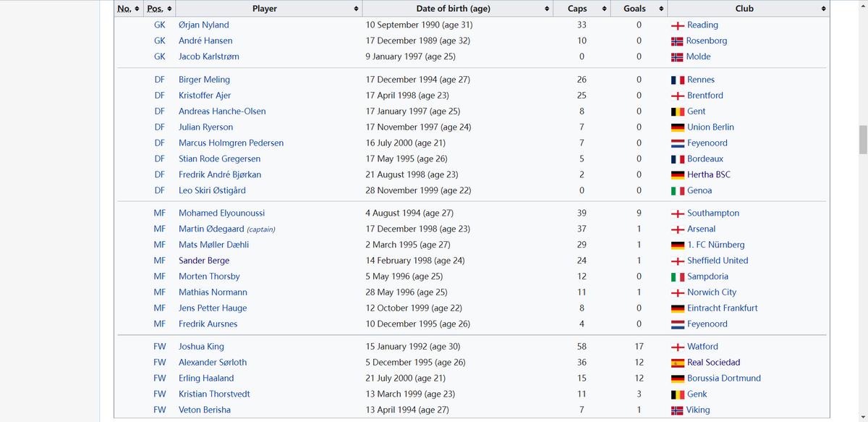This screenshot has width=868, height=422.
Task: Click the Spain flag icon beside Real Sociedad
Action: (x=678, y=363)
